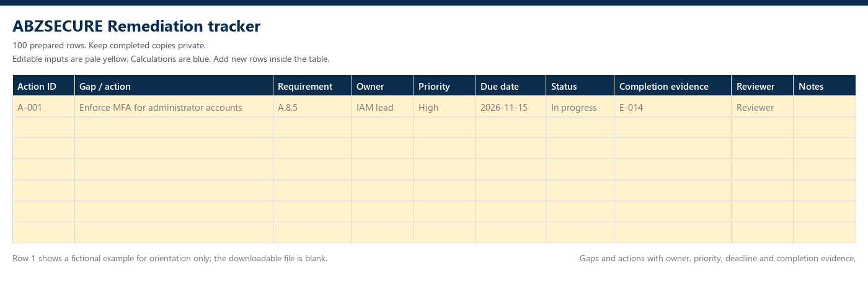Click the Reviewer cell in row A-001
This screenshot has width=868, height=286.
762,107
